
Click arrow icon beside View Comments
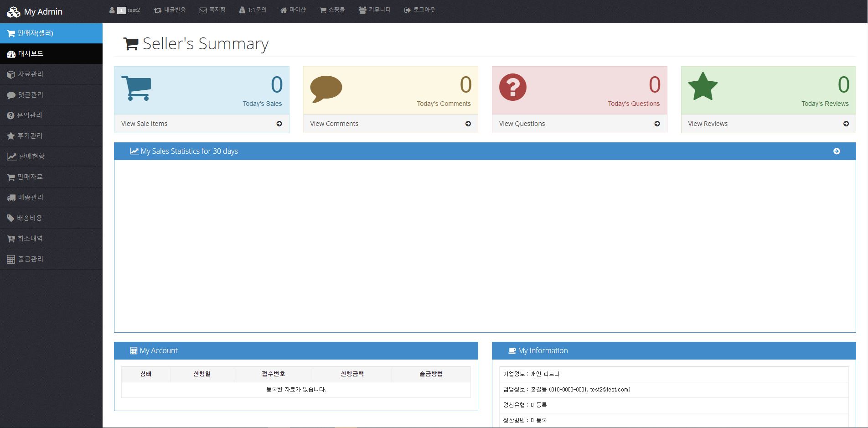[468, 124]
